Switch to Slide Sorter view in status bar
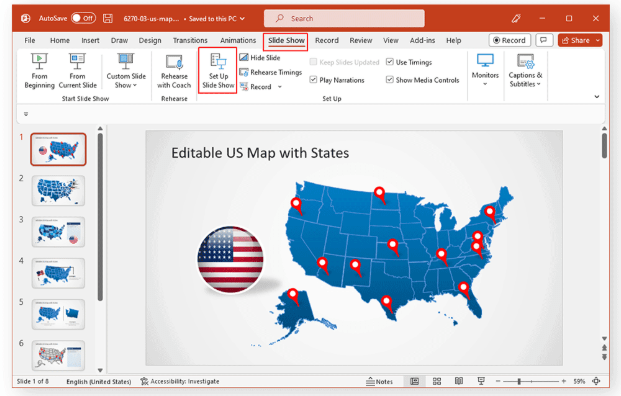The height and width of the screenshot is (396, 621). pyautogui.click(x=437, y=381)
